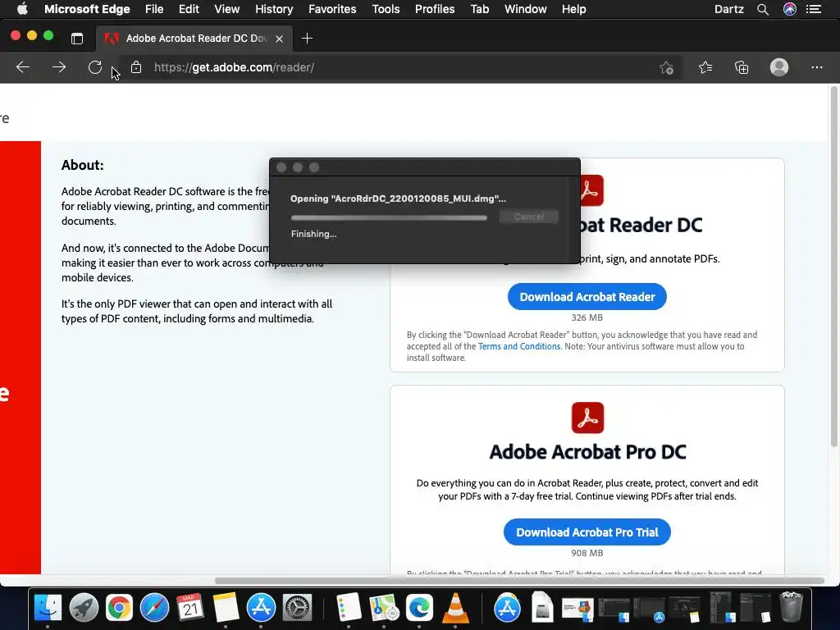Open the Terms and Conditions link

(519, 346)
